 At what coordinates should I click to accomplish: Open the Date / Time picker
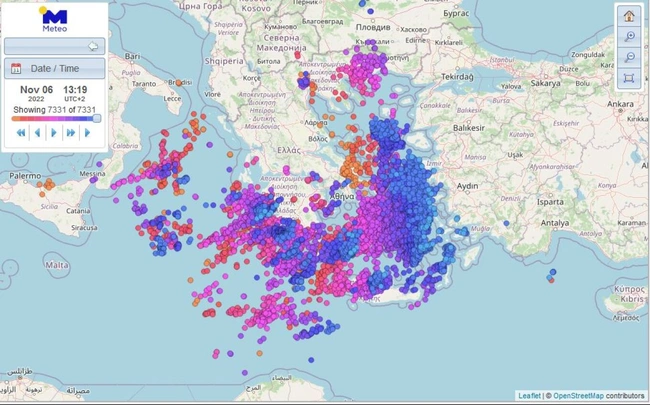pos(54,68)
